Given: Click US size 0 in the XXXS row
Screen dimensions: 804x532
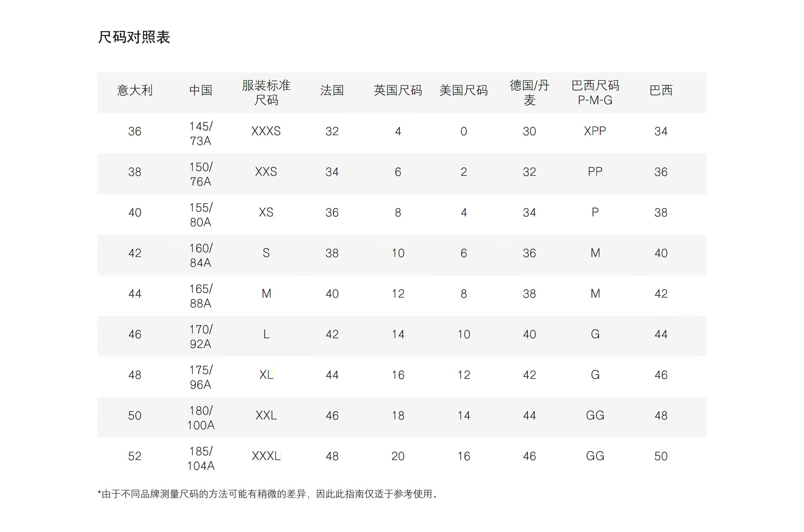Looking at the screenshot, I should click(x=464, y=131).
